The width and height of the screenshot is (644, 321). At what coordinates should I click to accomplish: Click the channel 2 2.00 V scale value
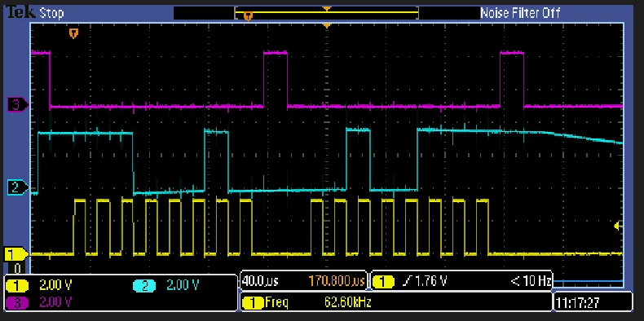point(183,285)
